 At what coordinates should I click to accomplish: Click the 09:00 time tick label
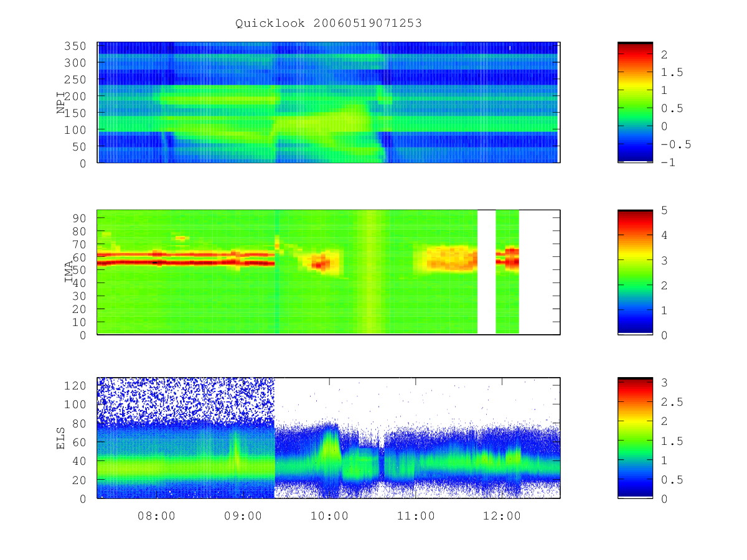[x=243, y=516]
